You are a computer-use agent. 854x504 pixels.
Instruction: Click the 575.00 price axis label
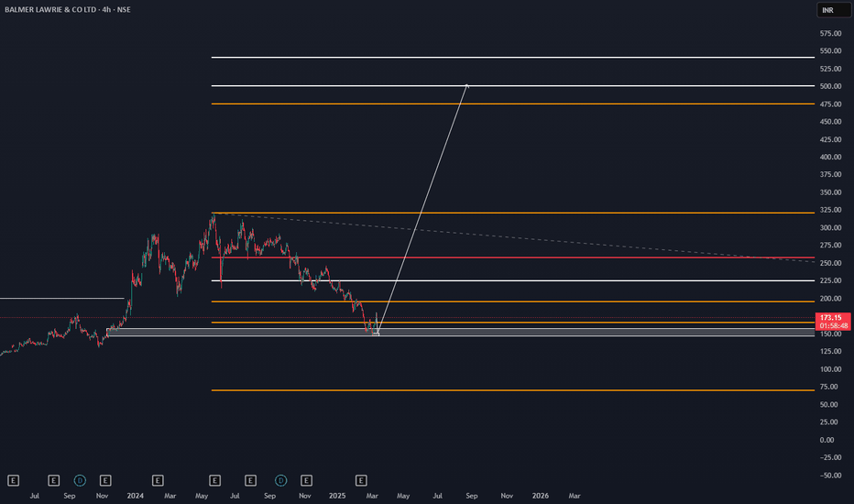pyautogui.click(x=830, y=33)
